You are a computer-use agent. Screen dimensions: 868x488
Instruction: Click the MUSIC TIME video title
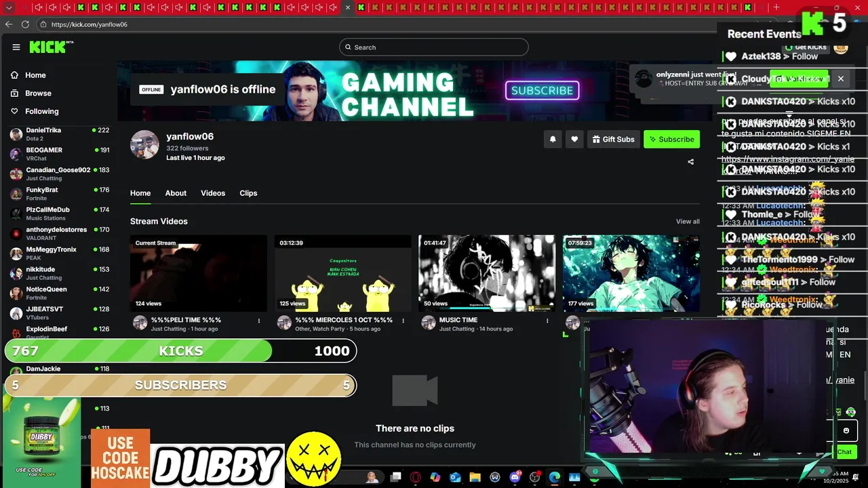click(458, 320)
